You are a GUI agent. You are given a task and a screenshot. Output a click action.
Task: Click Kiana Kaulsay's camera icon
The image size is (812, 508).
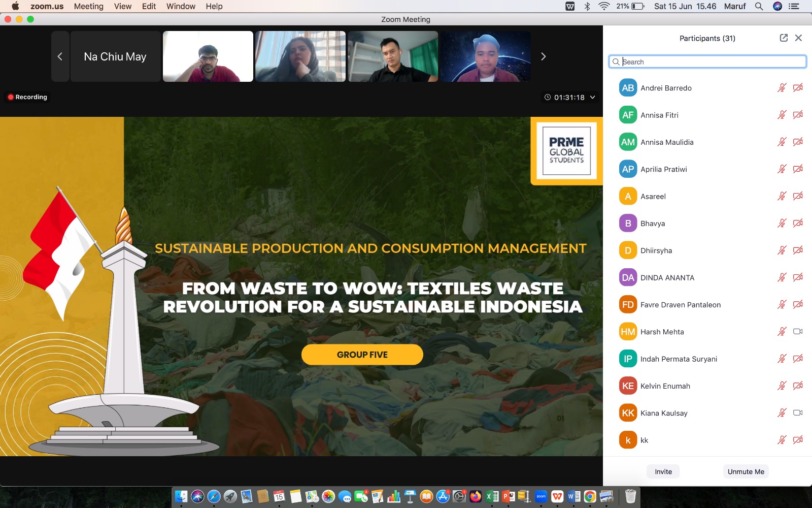tap(798, 412)
